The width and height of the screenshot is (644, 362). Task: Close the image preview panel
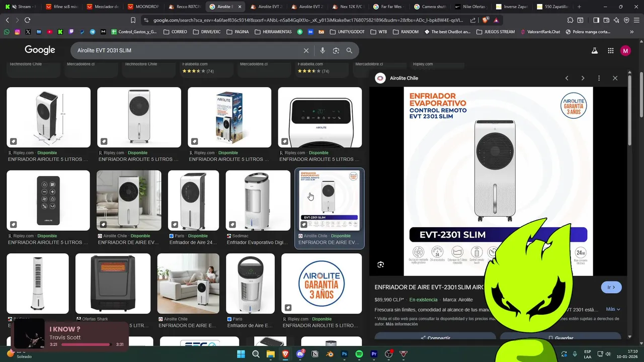tap(615, 78)
